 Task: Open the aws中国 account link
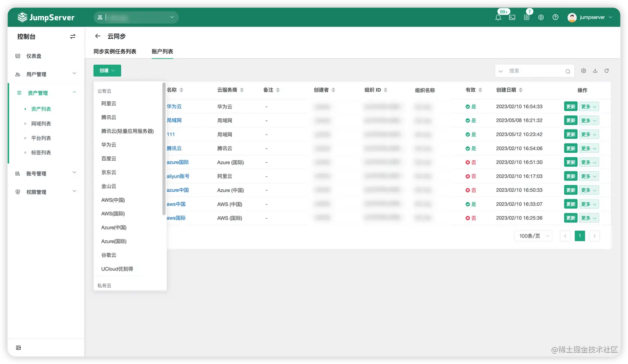(176, 204)
